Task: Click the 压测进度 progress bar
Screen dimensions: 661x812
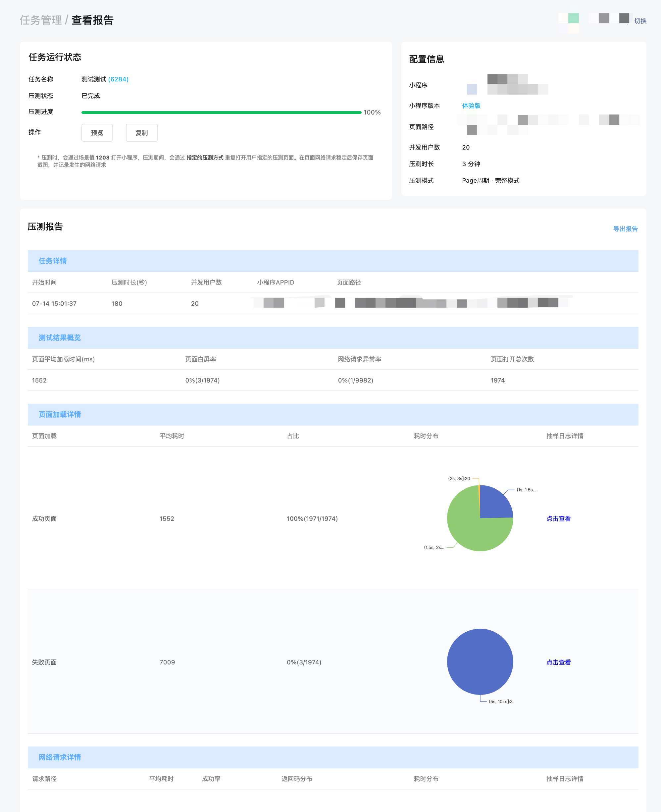Action: 222,112
